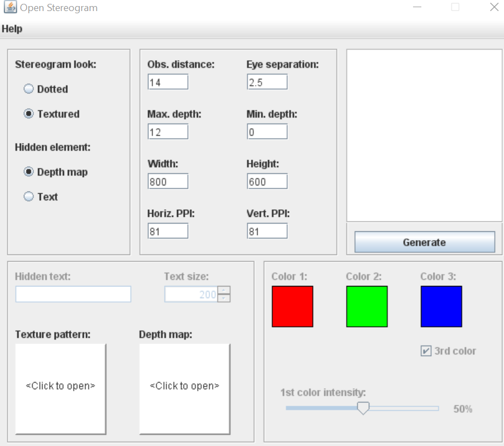Focus the Obs. distance field
The image size is (504, 446).
168,82
